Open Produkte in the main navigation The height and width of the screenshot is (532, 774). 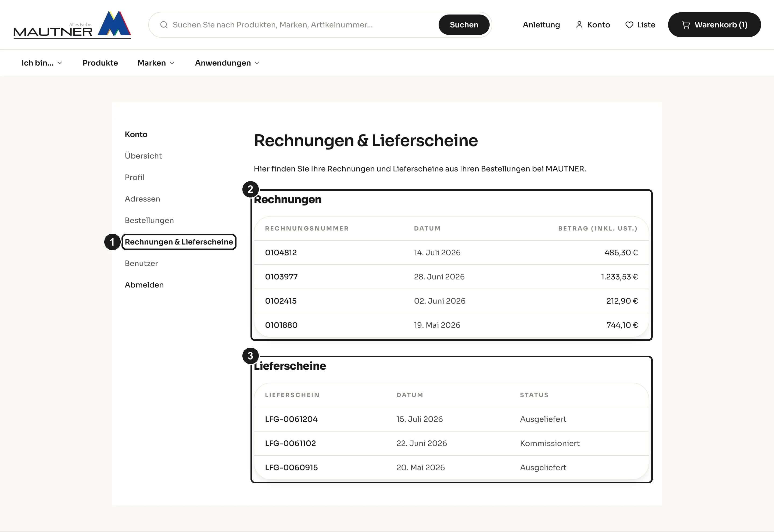tap(100, 63)
